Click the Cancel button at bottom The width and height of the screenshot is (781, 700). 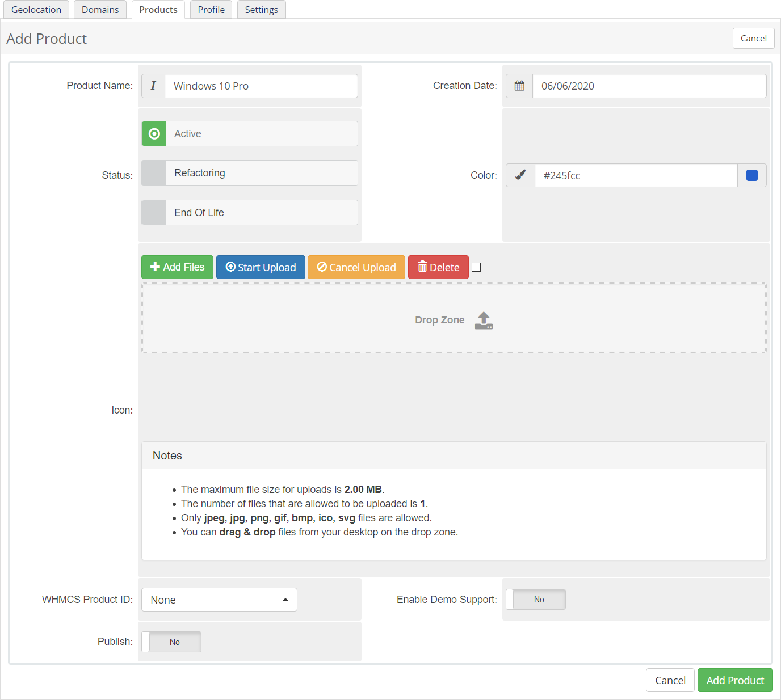tap(670, 680)
